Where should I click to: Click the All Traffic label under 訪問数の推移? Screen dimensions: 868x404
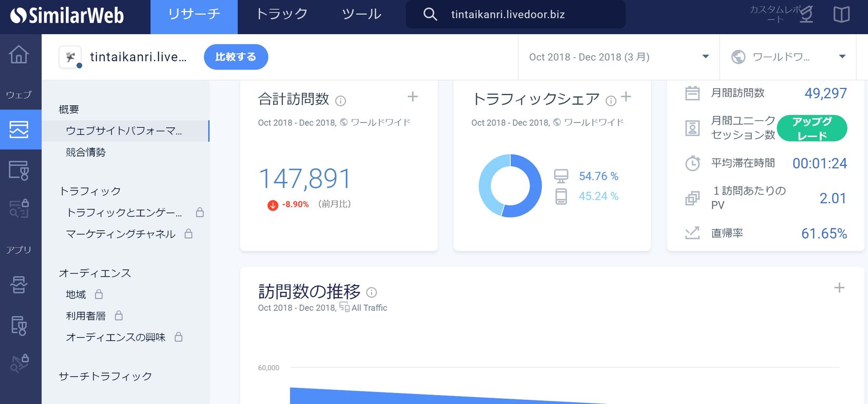coord(369,308)
